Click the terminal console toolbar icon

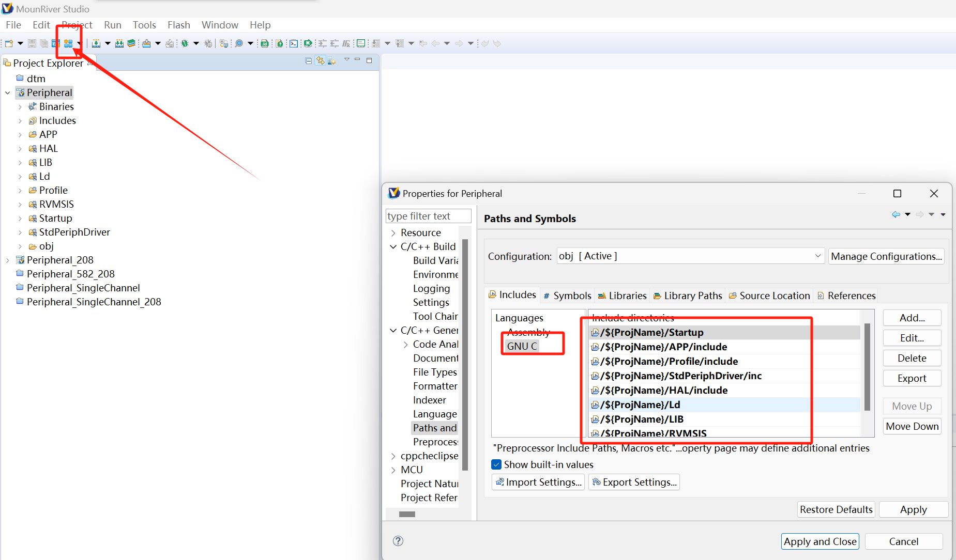coord(294,43)
